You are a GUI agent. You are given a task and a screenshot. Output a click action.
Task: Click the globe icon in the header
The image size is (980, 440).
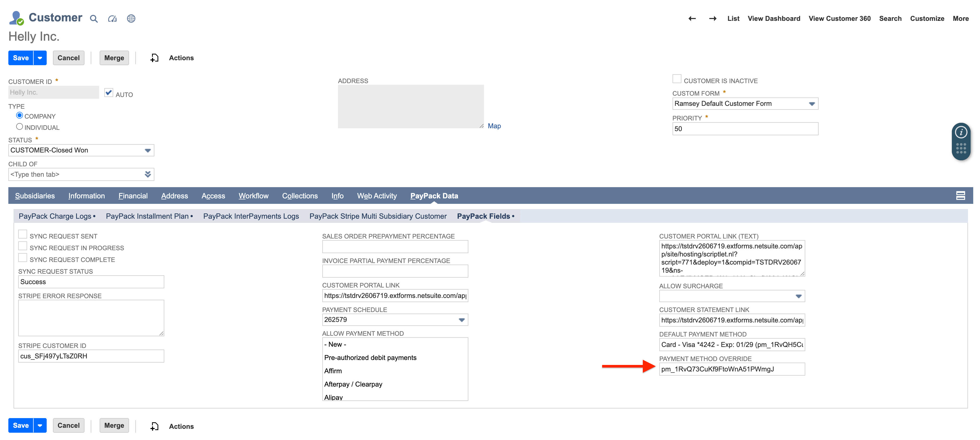131,18
